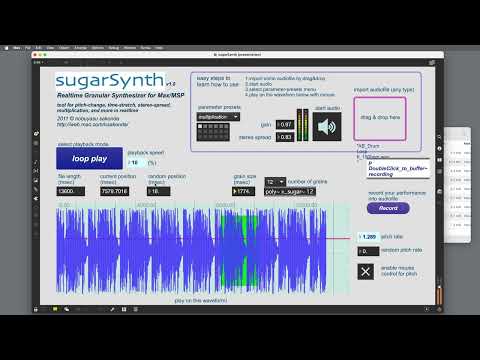Click the DoubleClick_to_buffer-recording subpatcher box

[x=398, y=169]
